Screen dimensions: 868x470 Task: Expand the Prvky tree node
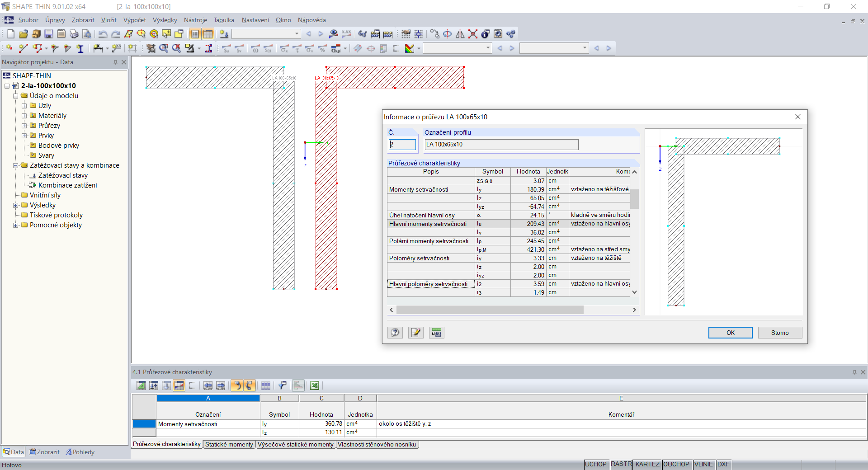tap(24, 136)
